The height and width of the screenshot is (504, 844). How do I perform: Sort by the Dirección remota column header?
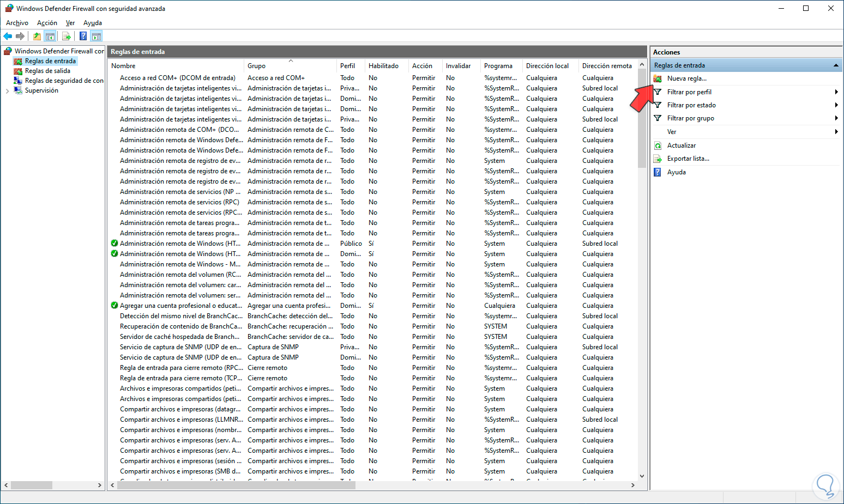coord(607,66)
